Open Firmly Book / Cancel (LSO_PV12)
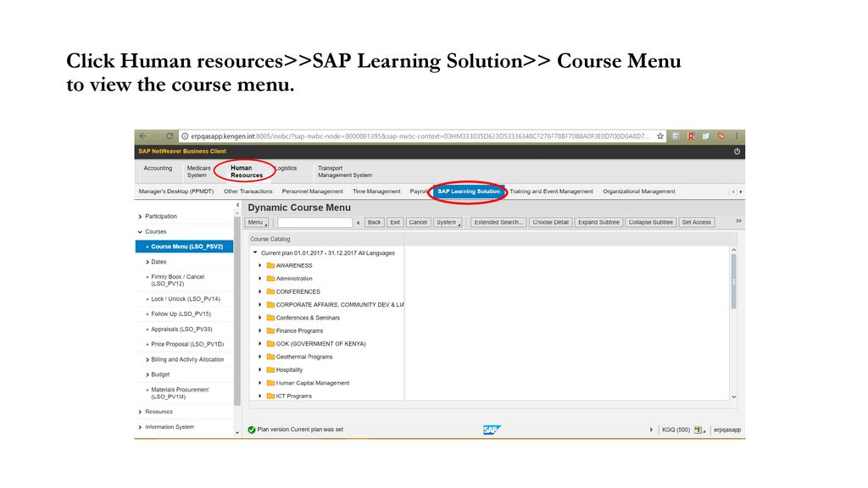The height and width of the screenshot is (488, 868). pos(178,280)
